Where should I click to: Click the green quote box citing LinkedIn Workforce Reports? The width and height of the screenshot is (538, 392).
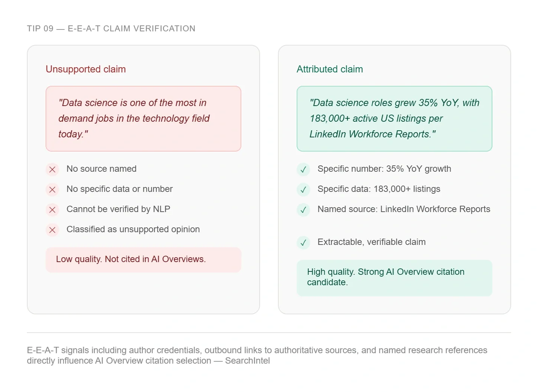click(x=395, y=119)
